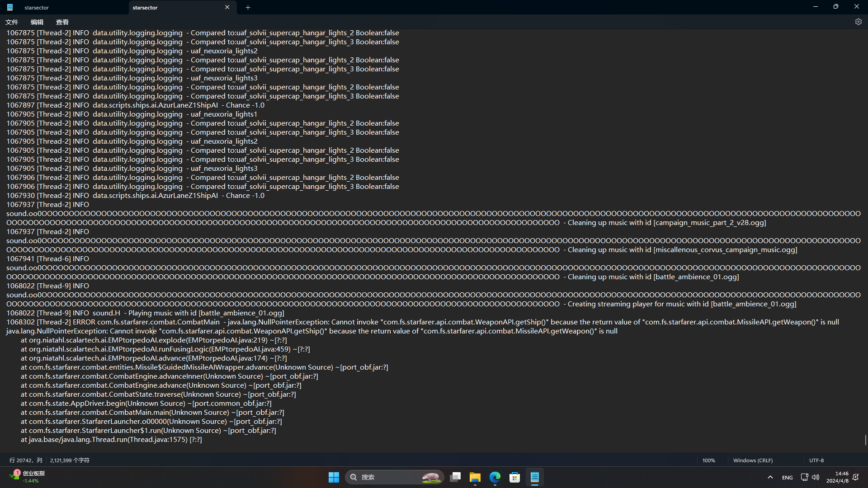Viewport: 868px width, 488px height.
Task: Click the Windows (CRLF) line ending indicator
Action: (x=753, y=460)
